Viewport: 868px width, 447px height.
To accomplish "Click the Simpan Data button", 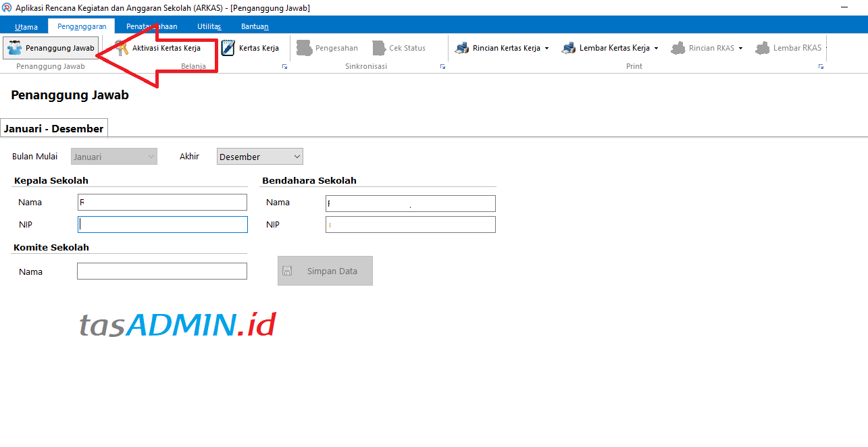I will click(x=325, y=270).
